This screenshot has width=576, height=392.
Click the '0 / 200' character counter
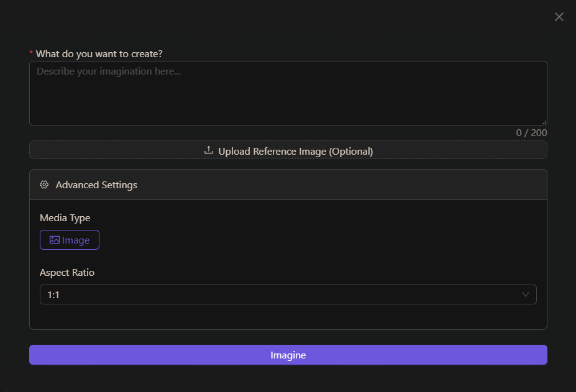531,132
